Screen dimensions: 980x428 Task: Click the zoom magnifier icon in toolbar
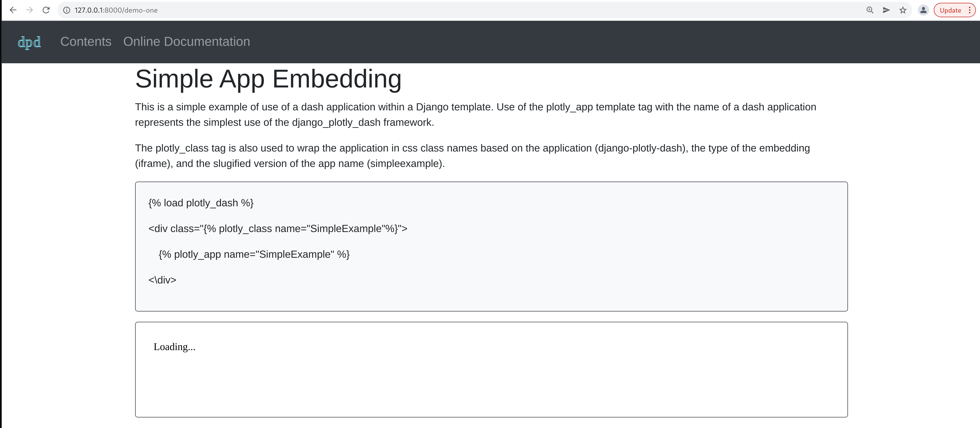click(869, 10)
